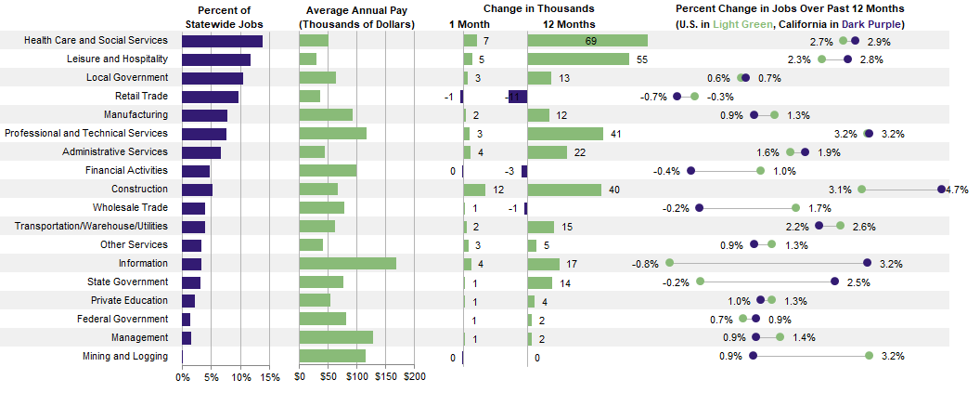The width and height of the screenshot is (980, 393).
Task: Click the Retail Trade row label
Action: [x=141, y=97]
